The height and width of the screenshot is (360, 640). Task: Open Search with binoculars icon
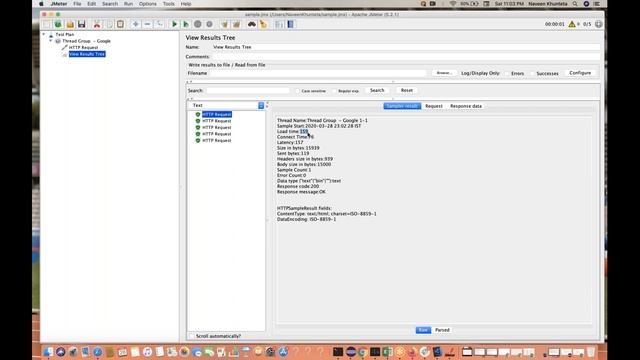tap(252, 24)
